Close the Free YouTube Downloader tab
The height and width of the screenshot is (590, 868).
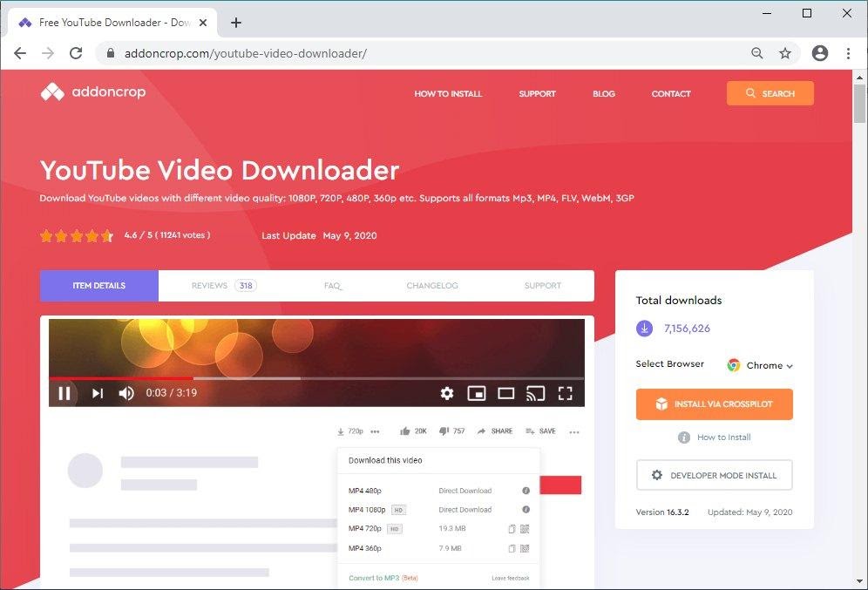click(x=203, y=23)
